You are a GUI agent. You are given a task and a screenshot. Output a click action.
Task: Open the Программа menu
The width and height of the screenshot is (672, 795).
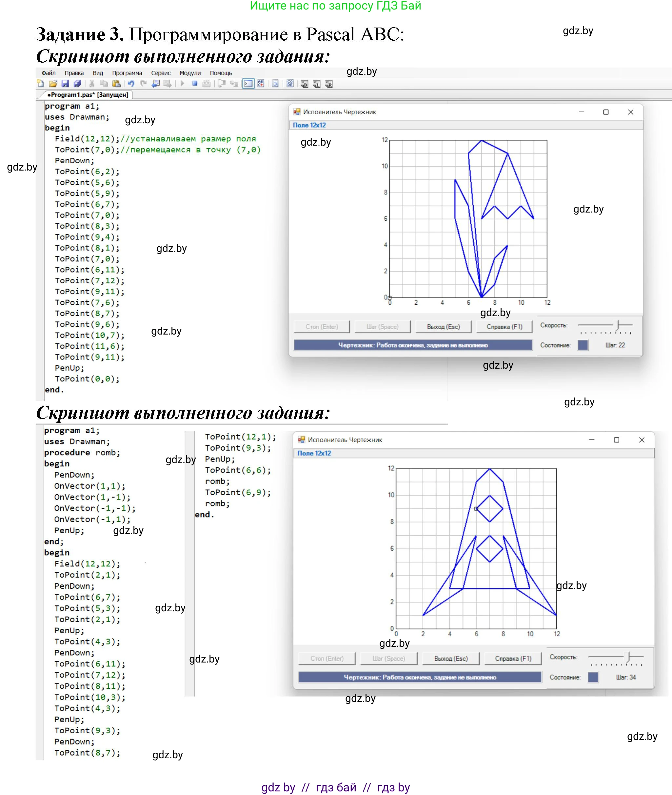(x=127, y=73)
